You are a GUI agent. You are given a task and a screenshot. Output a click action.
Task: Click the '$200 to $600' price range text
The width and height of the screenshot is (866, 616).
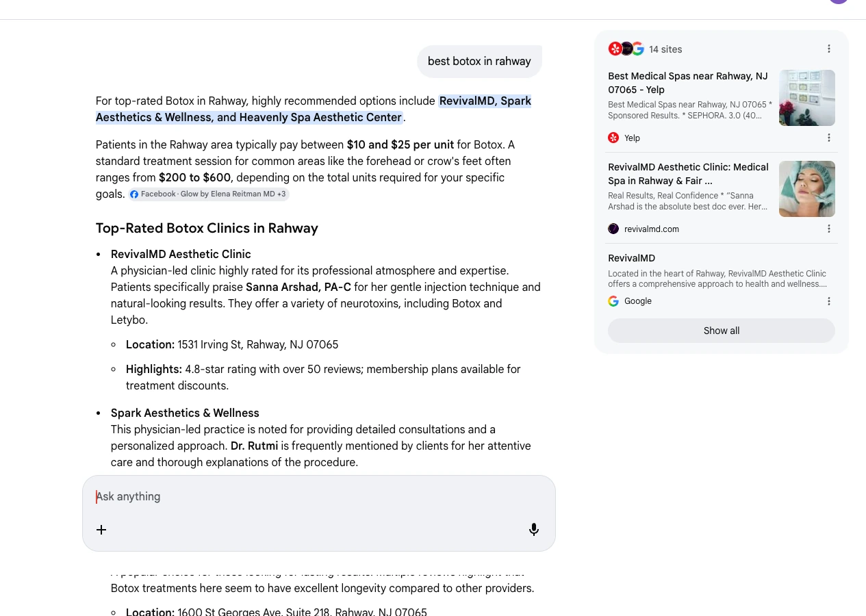(195, 177)
